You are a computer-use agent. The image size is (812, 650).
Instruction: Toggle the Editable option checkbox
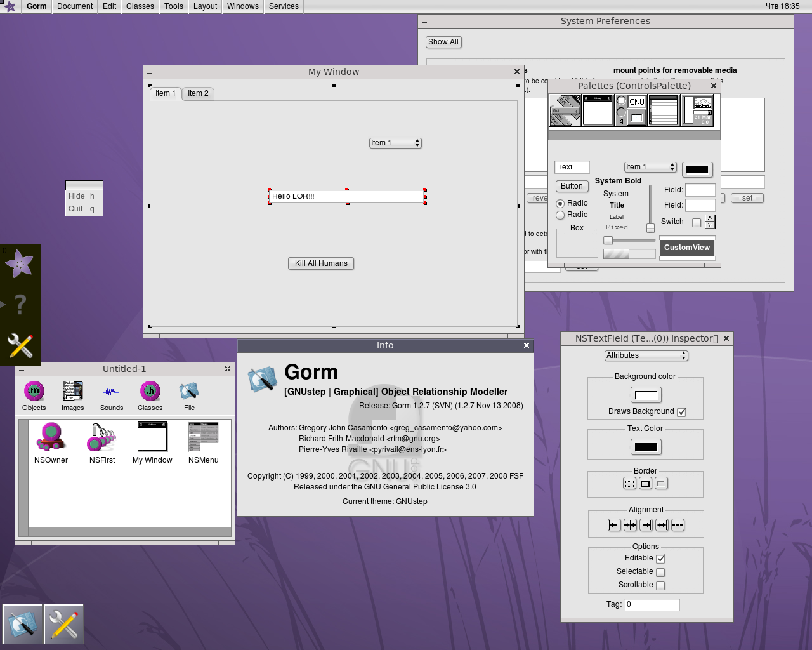(660, 559)
